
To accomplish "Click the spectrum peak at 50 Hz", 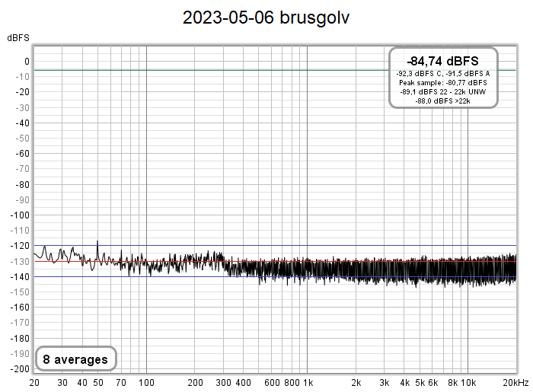I will tap(97, 242).
